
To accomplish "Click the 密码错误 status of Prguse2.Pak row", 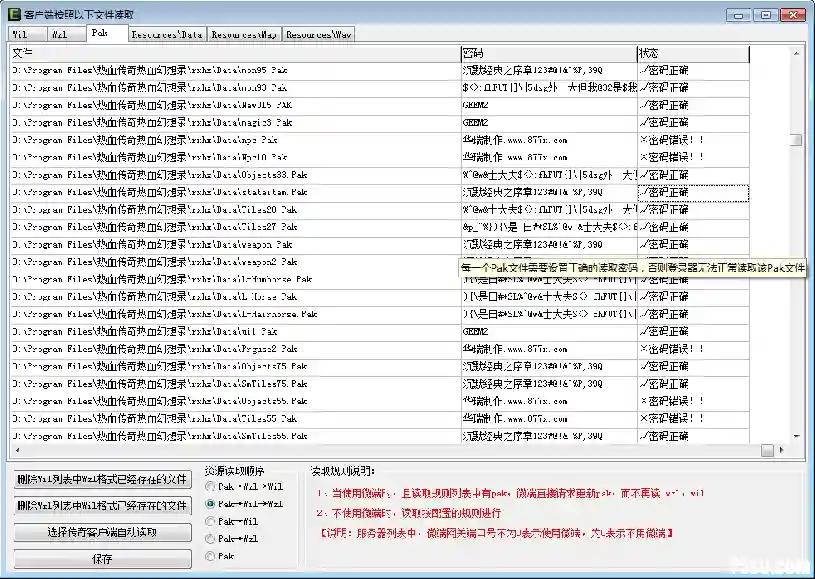I will point(693,349).
